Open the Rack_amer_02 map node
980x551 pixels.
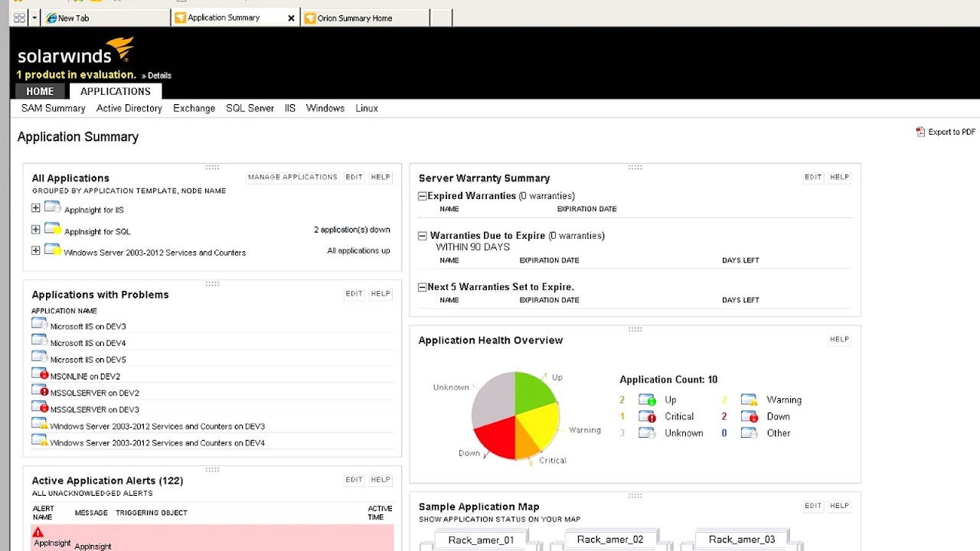[610, 540]
